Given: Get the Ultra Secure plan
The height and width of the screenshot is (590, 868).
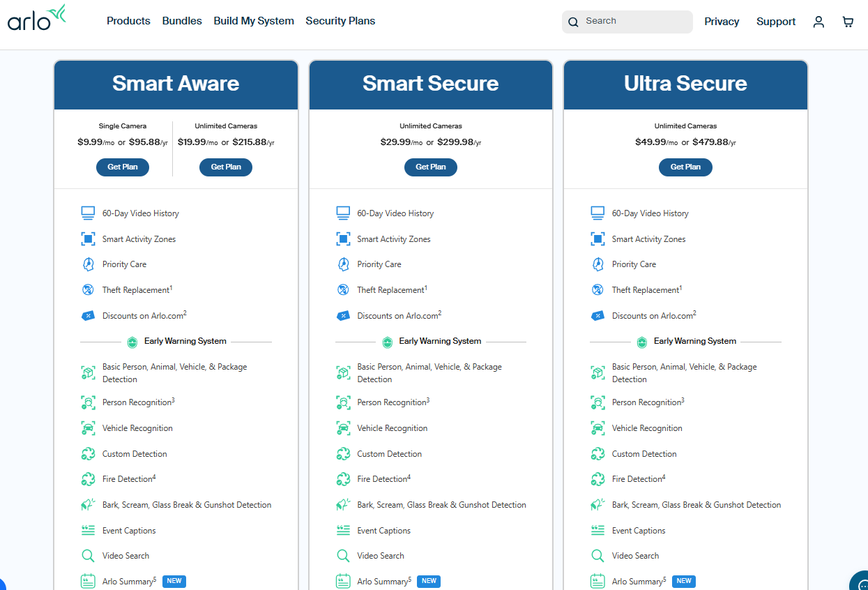Looking at the screenshot, I should (685, 167).
